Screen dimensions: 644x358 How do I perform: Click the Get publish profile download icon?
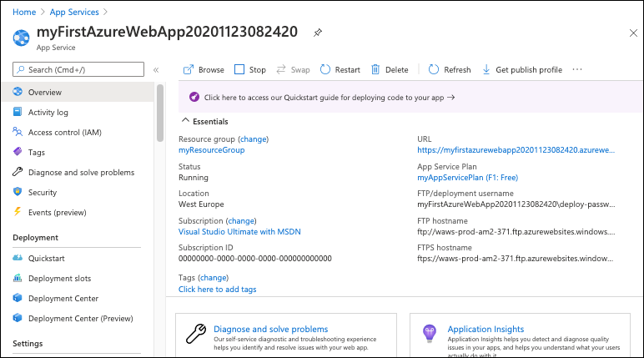point(486,69)
